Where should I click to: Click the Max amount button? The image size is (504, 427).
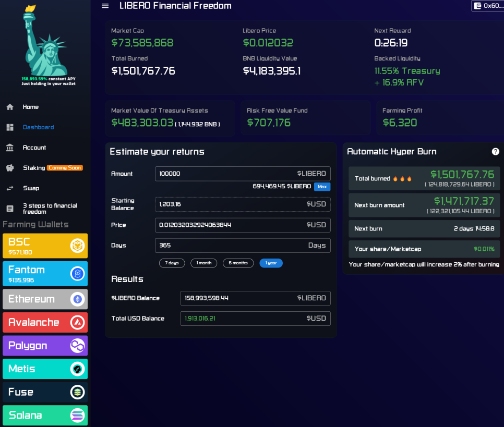[x=322, y=187]
